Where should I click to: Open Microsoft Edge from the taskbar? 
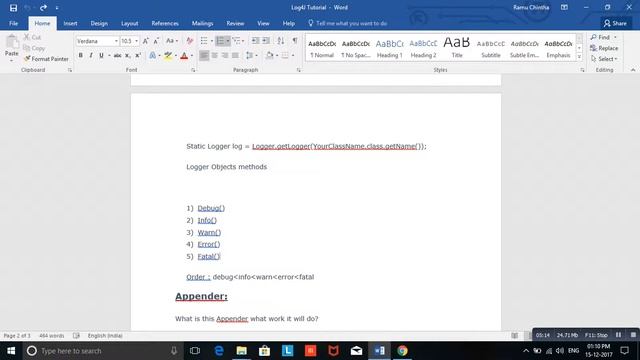[219, 351]
